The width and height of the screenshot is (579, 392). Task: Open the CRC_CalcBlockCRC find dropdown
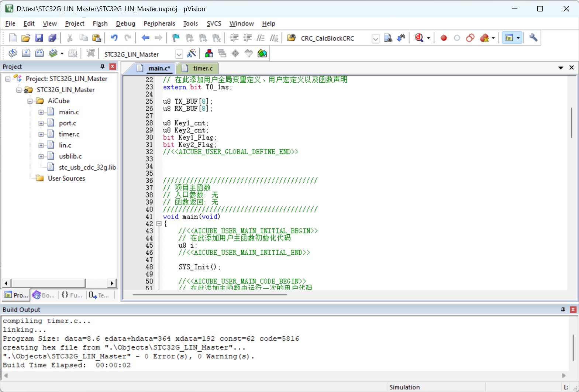(x=375, y=38)
